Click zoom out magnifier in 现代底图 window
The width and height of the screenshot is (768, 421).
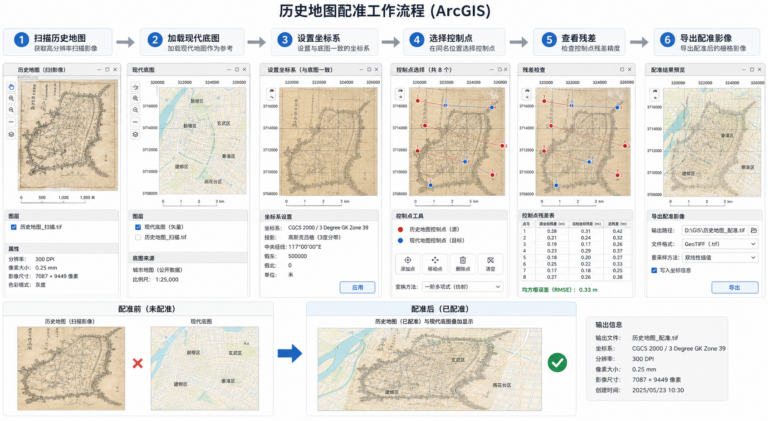135,110
